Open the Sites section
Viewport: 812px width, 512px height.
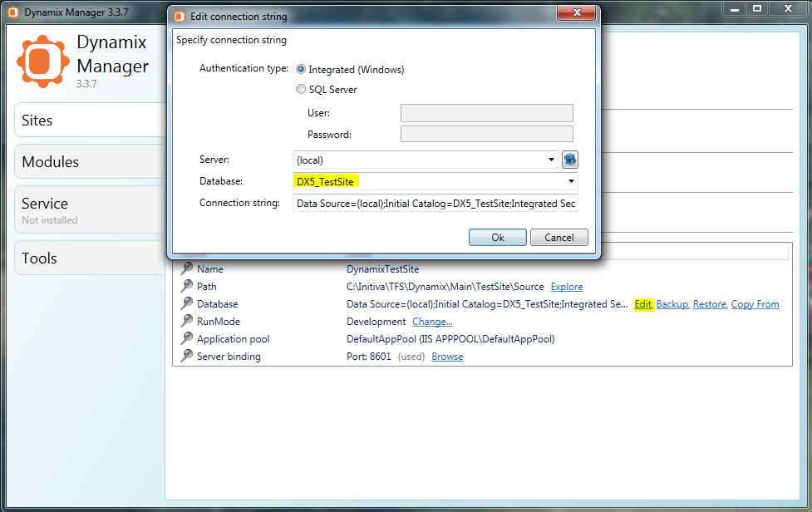point(90,121)
